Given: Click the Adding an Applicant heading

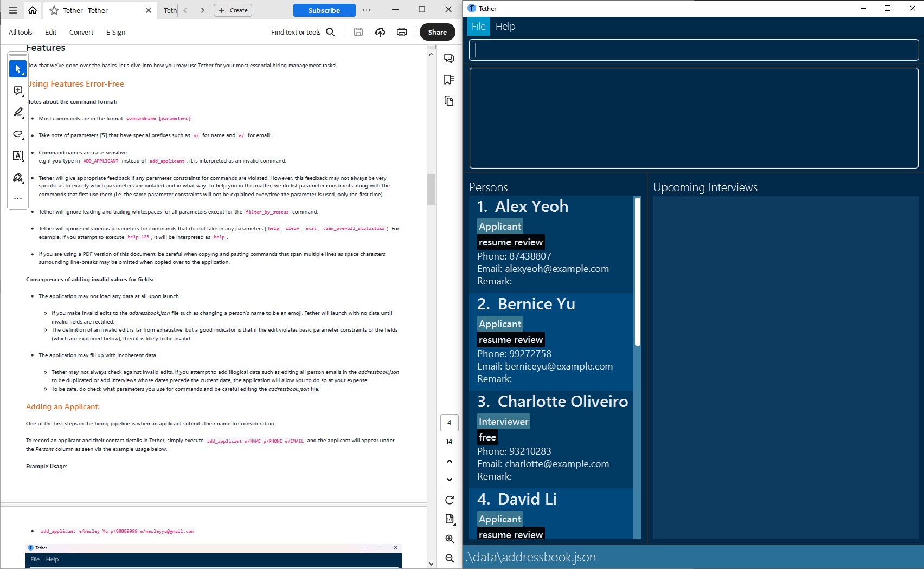Looking at the screenshot, I should pyautogui.click(x=63, y=407).
